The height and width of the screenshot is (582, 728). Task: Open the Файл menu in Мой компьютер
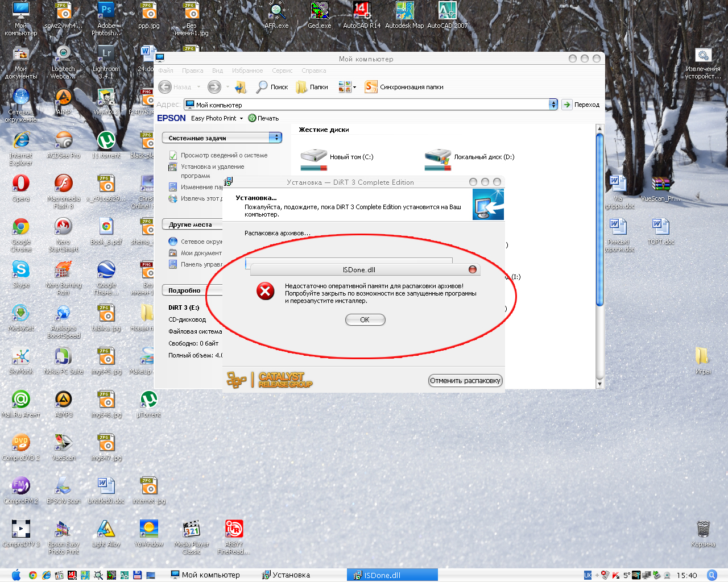pyautogui.click(x=166, y=70)
